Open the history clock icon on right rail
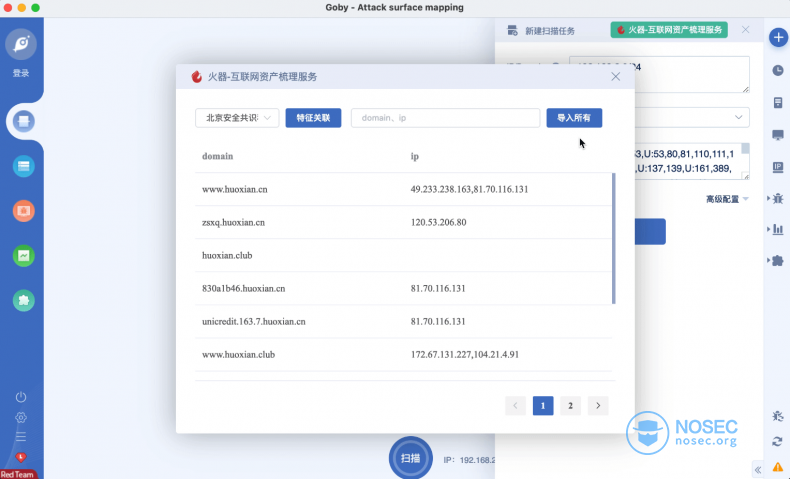Screen dimensions: 790x479 778,71
